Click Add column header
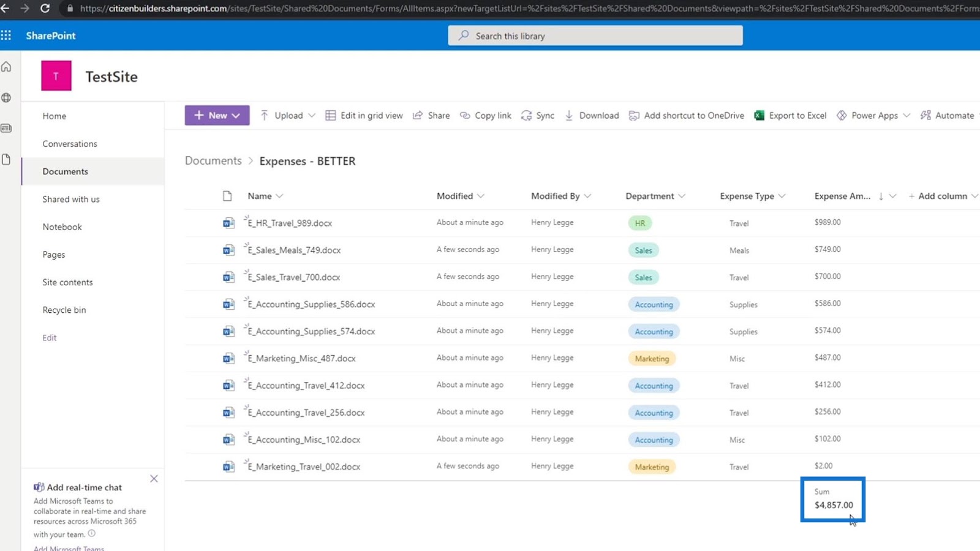 click(943, 196)
